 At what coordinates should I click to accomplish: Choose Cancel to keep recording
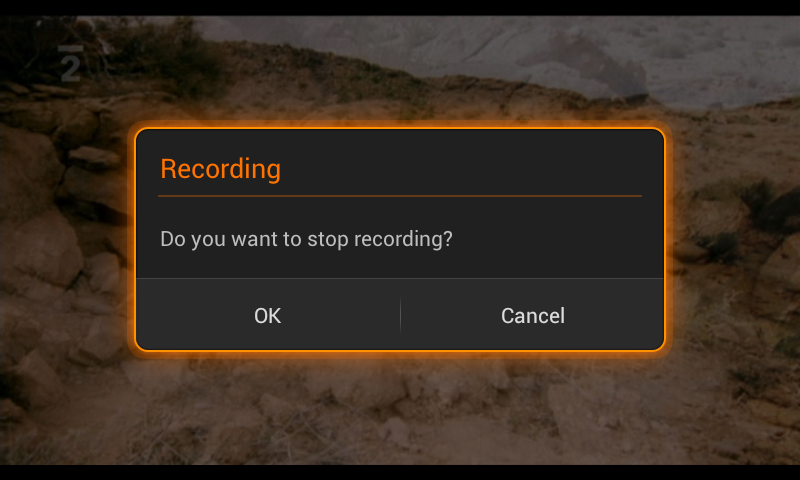(532, 316)
